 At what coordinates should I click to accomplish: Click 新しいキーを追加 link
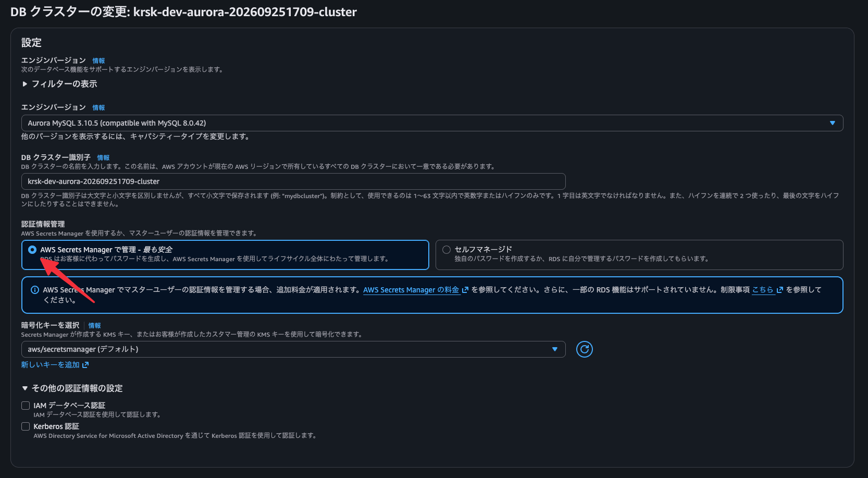[55, 365]
